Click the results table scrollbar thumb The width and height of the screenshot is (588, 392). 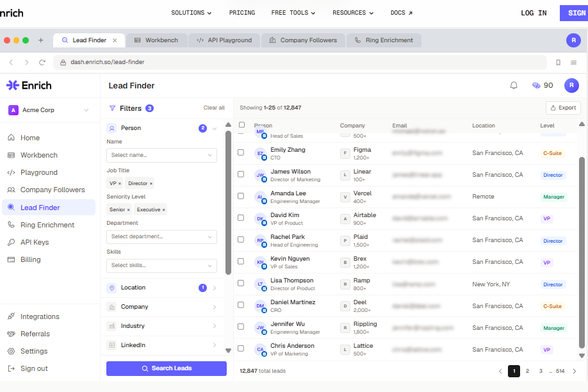click(582, 254)
